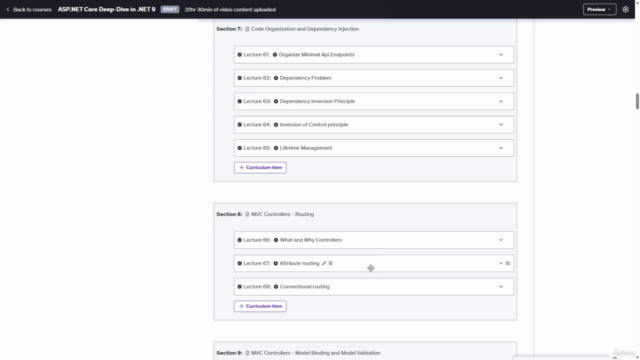The height and width of the screenshot is (360, 640).
Task: Expand Lecture 68 Conventional routing
Action: pos(501,287)
